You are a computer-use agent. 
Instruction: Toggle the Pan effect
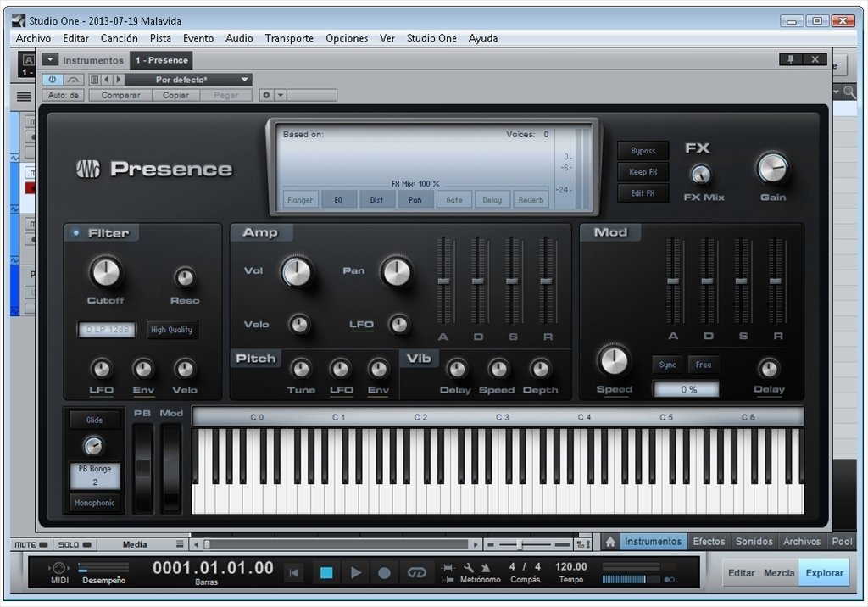[415, 200]
